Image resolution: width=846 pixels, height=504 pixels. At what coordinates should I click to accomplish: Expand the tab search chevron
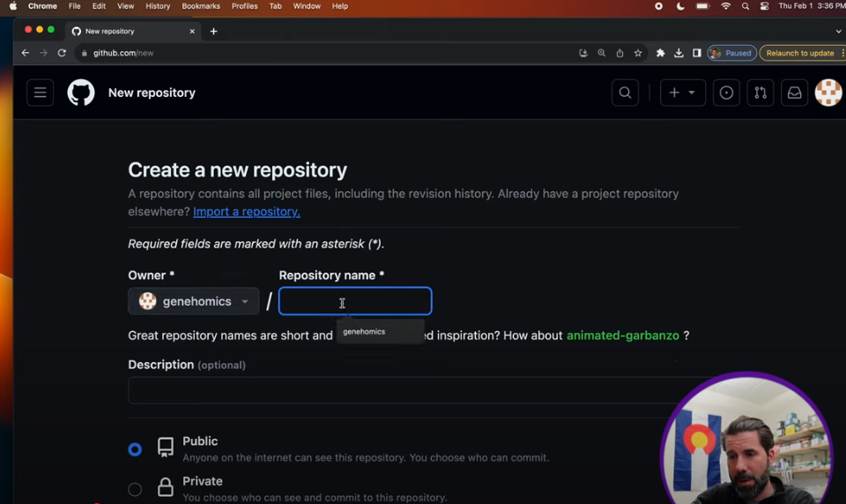pos(838,32)
